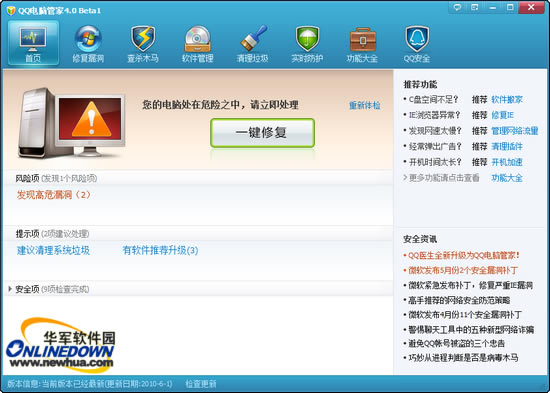Click the 发现网速太慢？ question text
This screenshot has height=393, width=550.
pos(435,131)
